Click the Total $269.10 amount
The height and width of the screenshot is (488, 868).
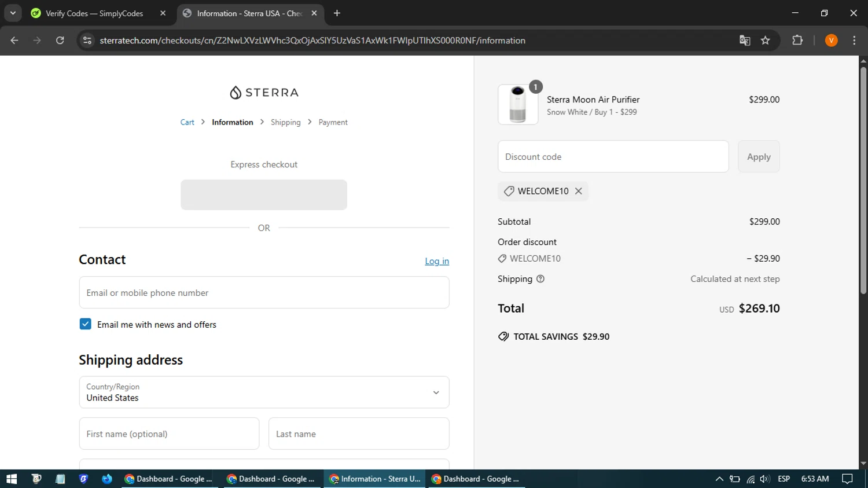[x=759, y=309]
